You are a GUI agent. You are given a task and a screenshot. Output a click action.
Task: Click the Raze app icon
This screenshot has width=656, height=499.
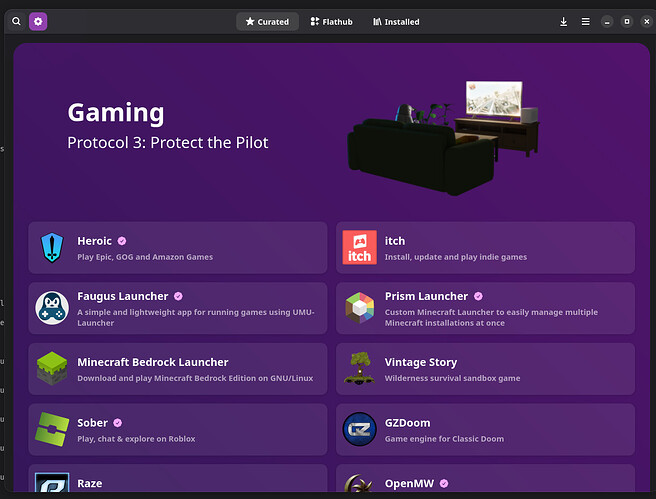point(52,482)
